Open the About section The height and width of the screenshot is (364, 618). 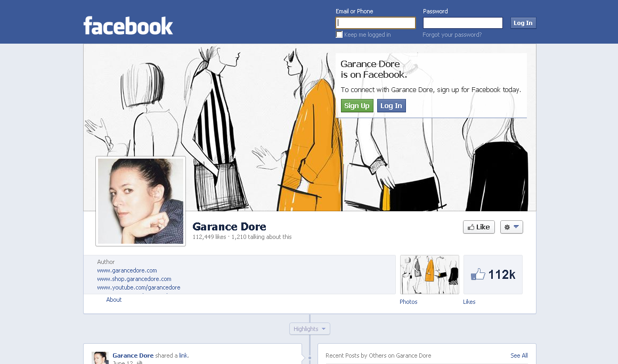pos(114,300)
